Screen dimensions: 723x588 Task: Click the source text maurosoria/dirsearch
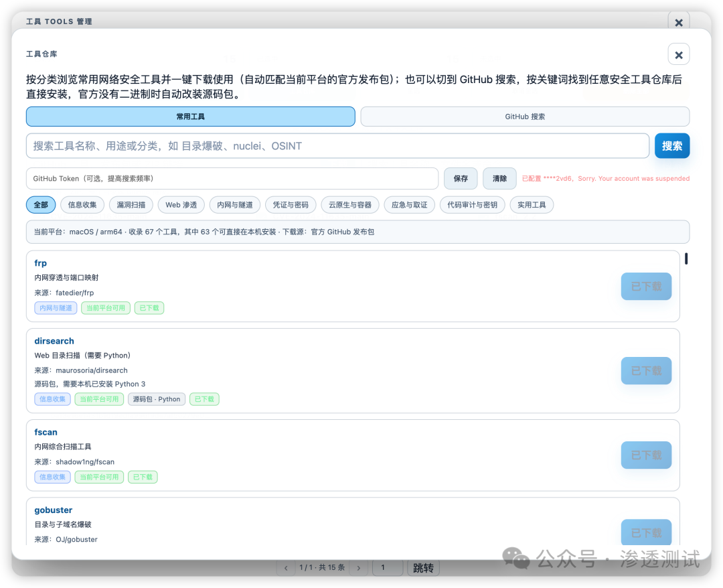(x=92, y=370)
